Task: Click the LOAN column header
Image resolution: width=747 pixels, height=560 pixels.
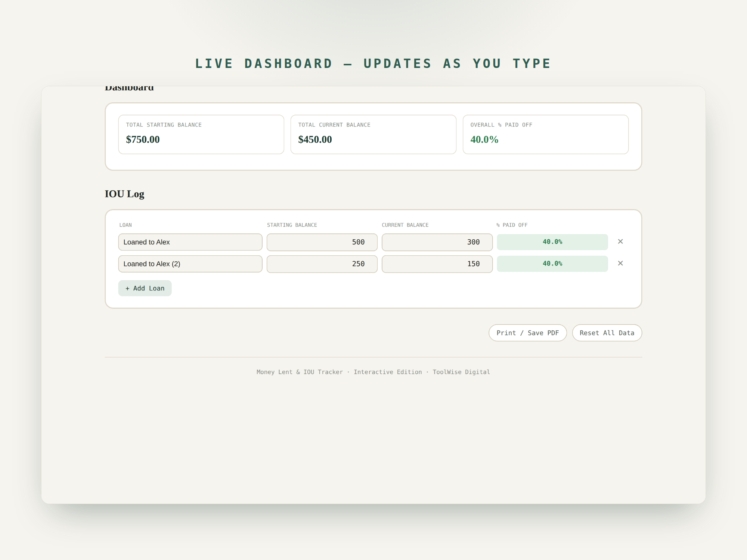Action: tap(125, 225)
